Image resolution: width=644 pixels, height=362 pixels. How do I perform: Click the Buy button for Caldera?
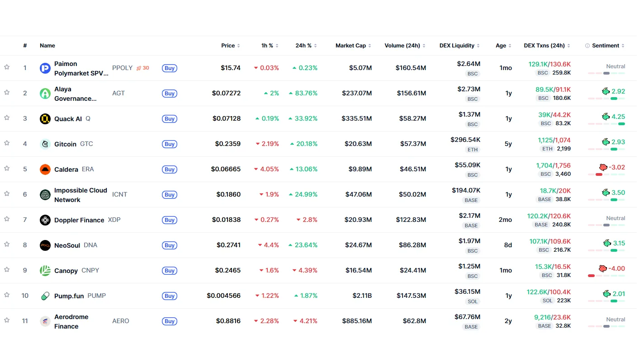[170, 169]
